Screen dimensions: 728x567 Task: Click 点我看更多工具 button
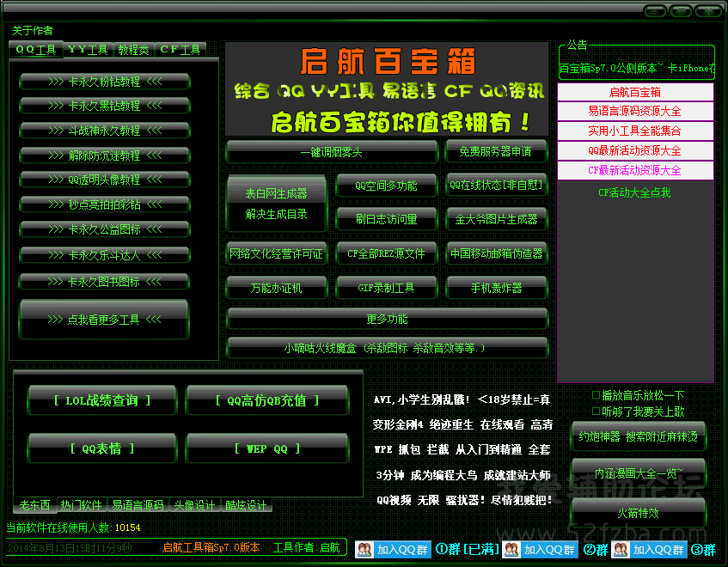[104, 320]
